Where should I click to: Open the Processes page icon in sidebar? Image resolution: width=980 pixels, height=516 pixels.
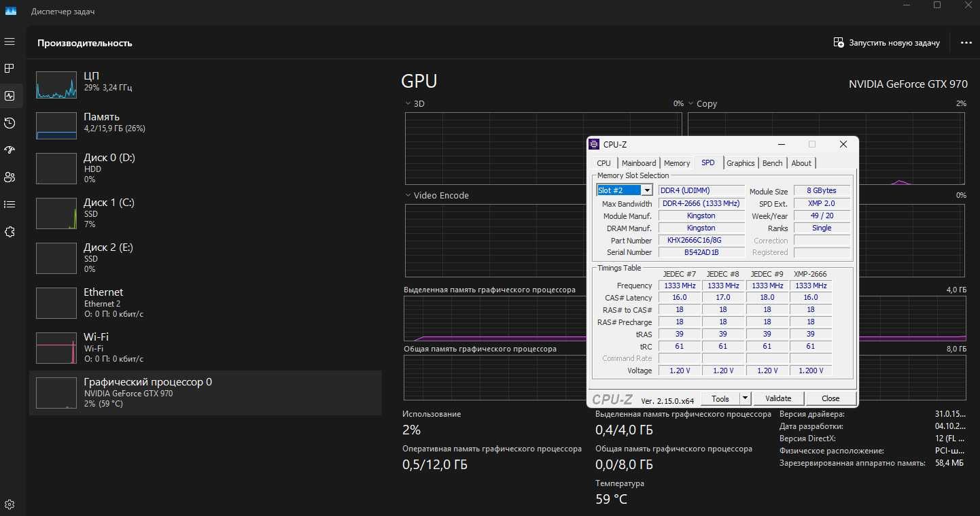pyautogui.click(x=10, y=69)
